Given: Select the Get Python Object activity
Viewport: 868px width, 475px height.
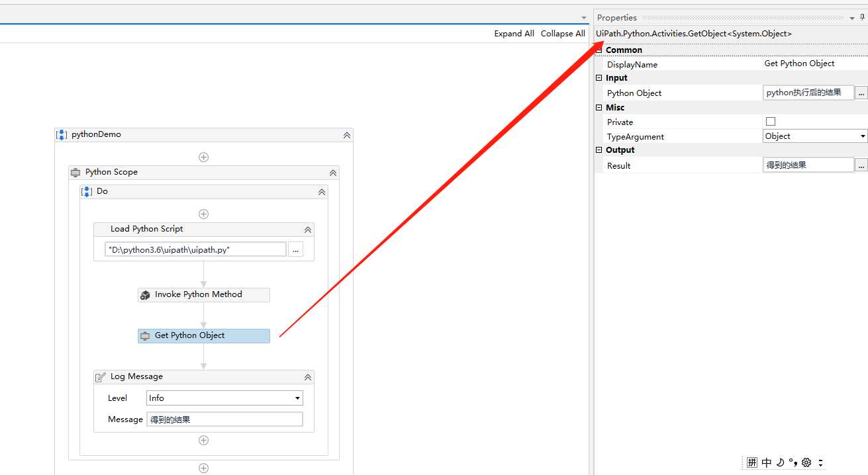Looking at the screenshot, I should [204, 336].
